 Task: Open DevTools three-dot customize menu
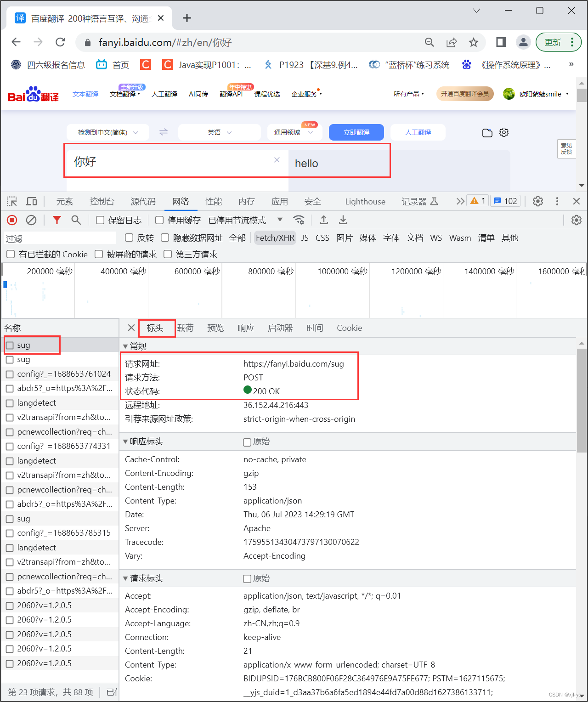(557, 201)
